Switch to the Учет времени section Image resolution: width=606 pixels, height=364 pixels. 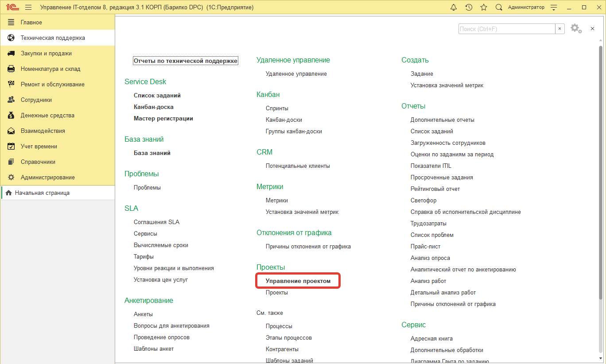[39, 147]
